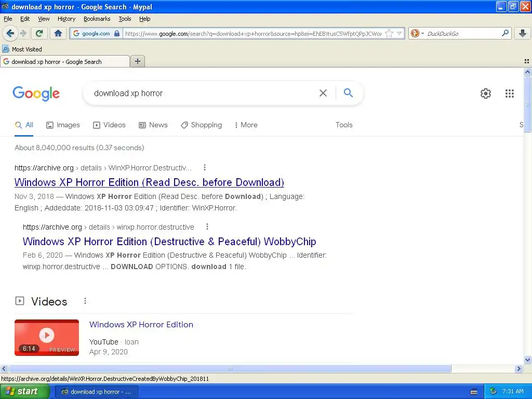Click horizontal scrollbar right arrow

[x=518, y=368]
